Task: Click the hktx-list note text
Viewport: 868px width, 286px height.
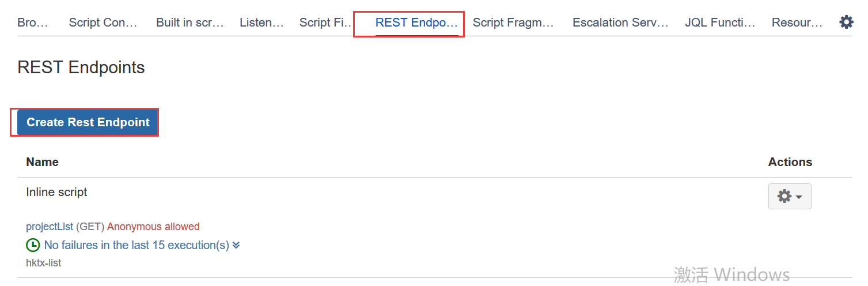Action: 43,263
